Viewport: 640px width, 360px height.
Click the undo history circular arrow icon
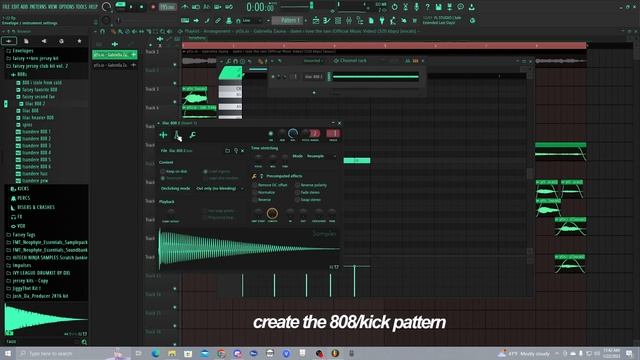394,7
